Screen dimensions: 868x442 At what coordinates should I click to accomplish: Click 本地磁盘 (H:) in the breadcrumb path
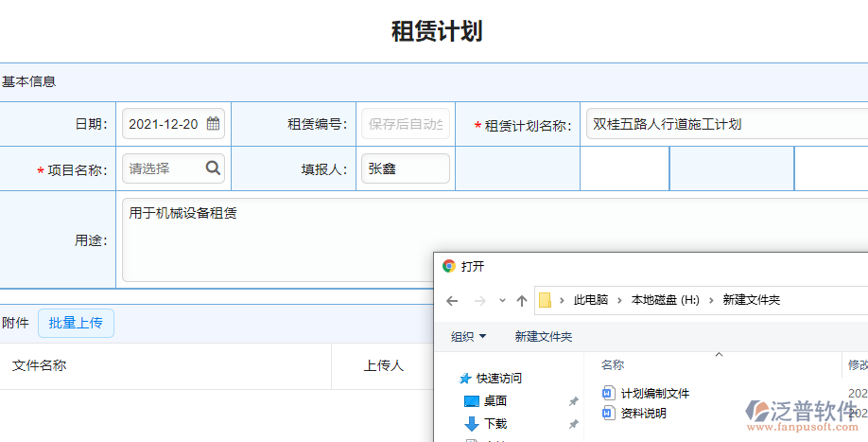[665, 300]
